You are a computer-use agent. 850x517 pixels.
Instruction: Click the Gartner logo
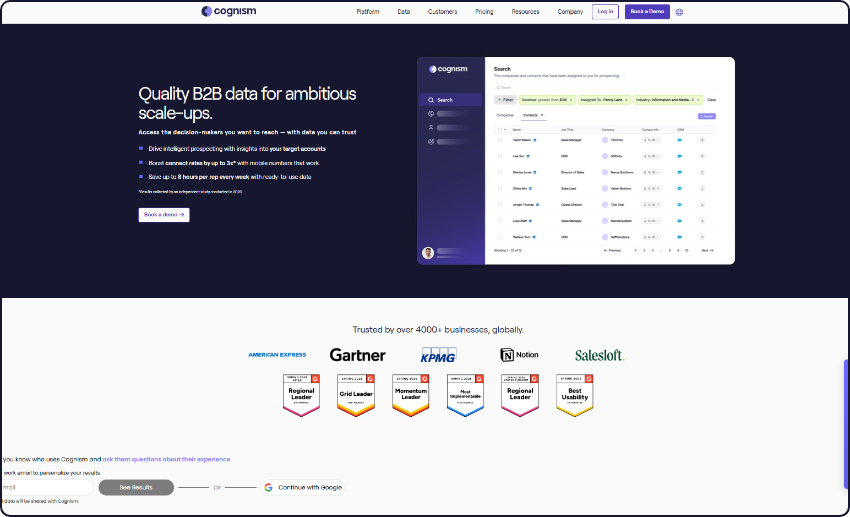(358, 355)
